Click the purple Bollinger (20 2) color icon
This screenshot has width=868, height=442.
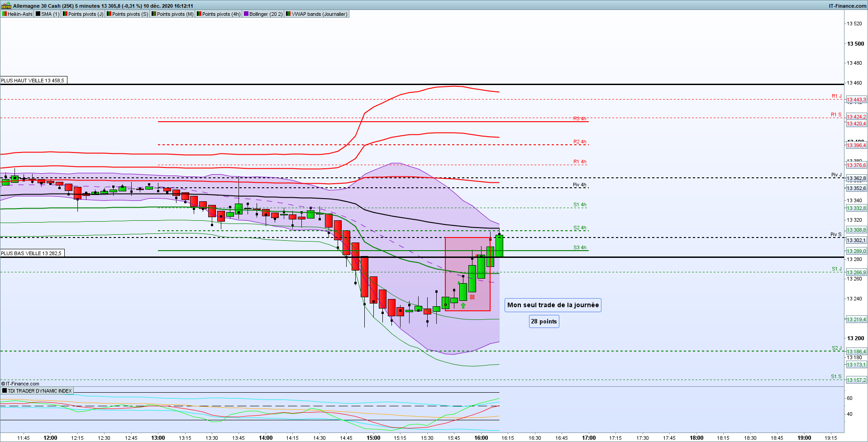click(x=246, y=14)
